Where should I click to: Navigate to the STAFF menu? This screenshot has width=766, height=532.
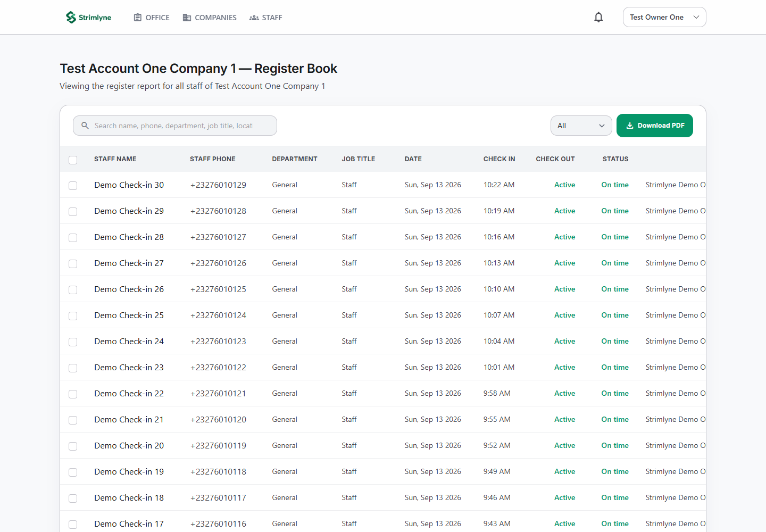[x=266, y=18]
